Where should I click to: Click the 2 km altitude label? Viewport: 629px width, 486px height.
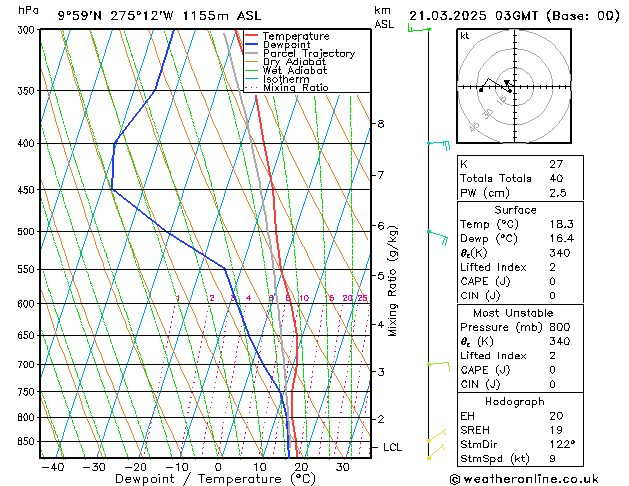[x=381, y=419]
